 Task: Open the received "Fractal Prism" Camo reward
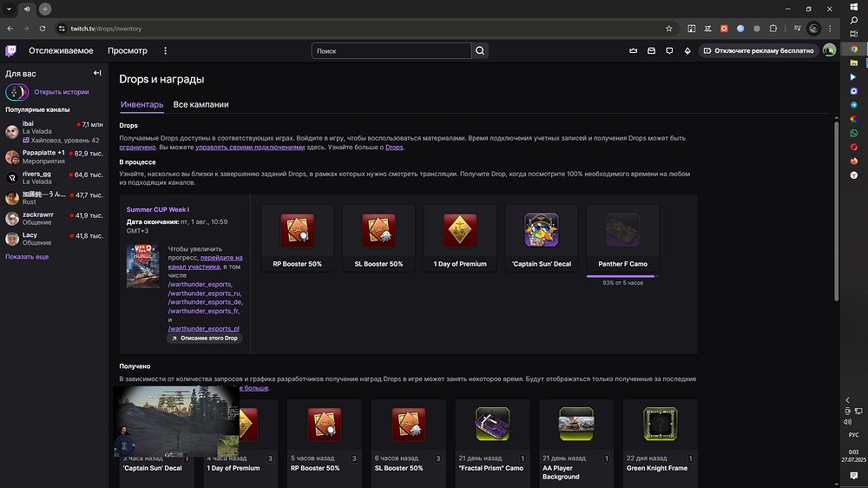(x=492, y=424)
